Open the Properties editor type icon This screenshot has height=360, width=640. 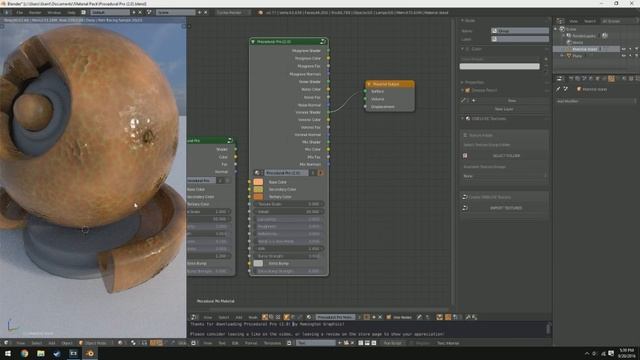[560, 78]
